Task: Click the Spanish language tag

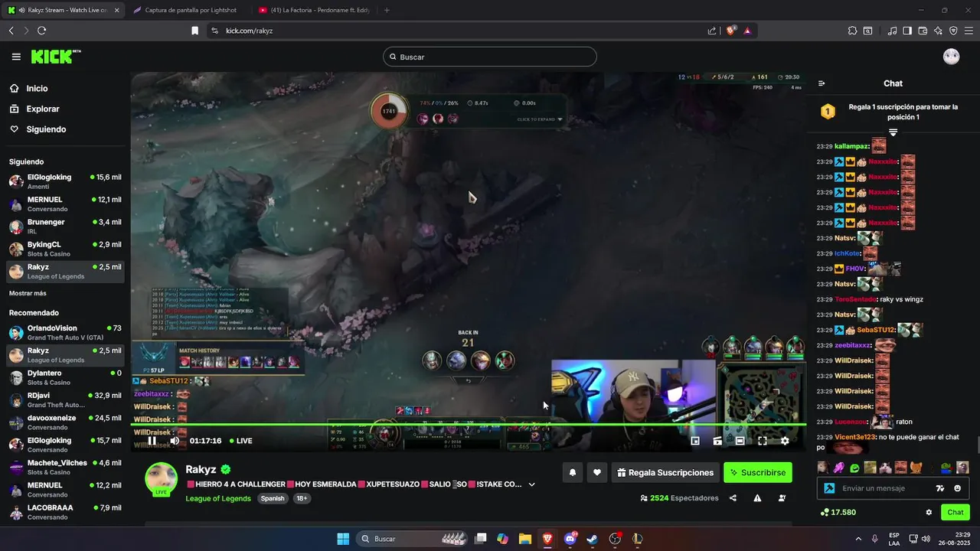Action: point(273,499)
